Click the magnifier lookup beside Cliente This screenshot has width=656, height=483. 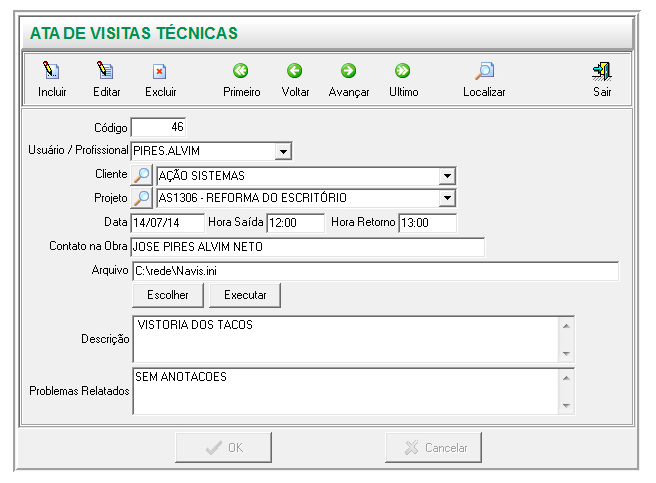click(x=142, y=176)
